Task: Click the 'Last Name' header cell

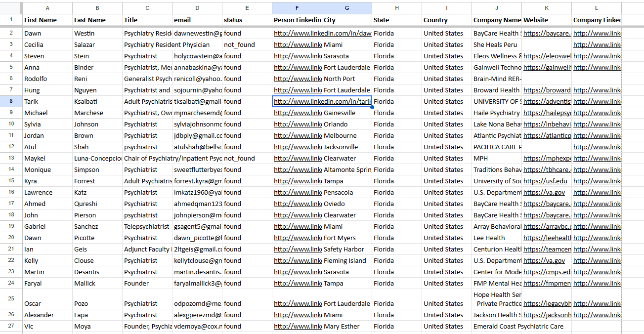Action: click(x=97, y=20)
